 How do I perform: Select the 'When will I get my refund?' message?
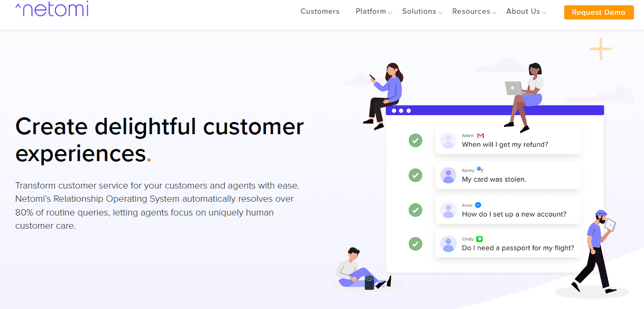[x=508, y=141]
